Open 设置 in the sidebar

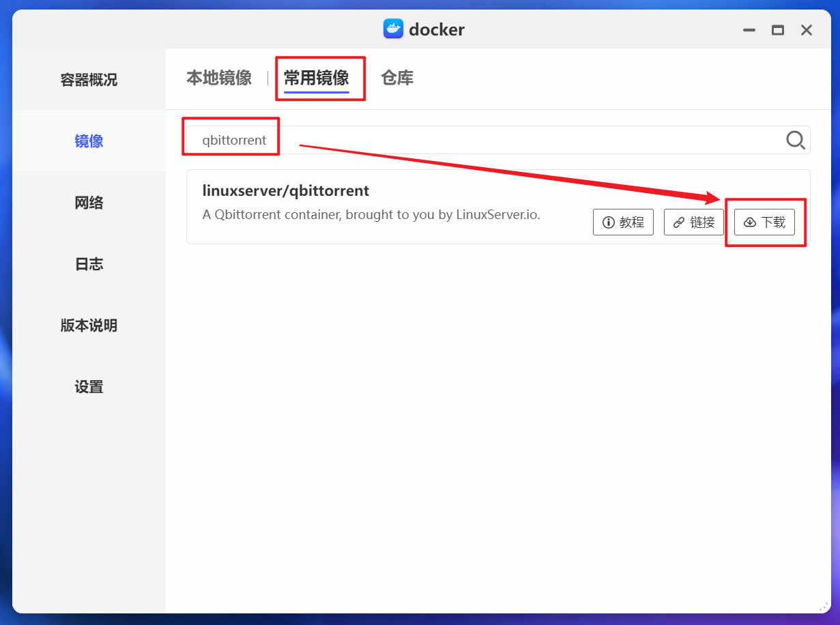89,387
